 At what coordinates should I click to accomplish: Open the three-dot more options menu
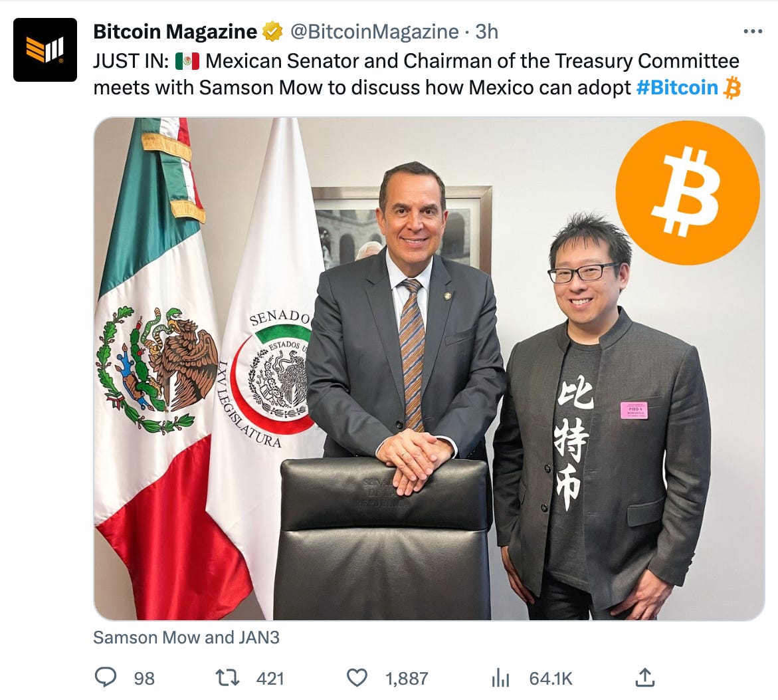point(753,32)
